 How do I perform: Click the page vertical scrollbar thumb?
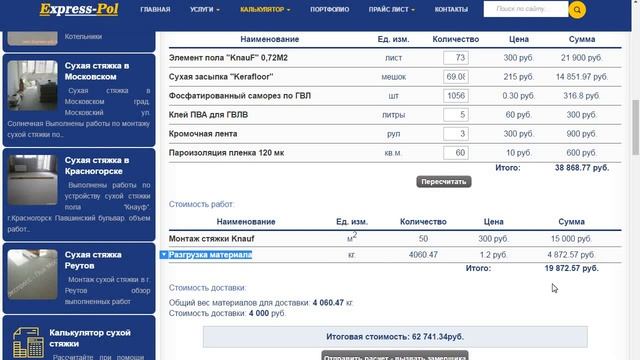point(636,127)
